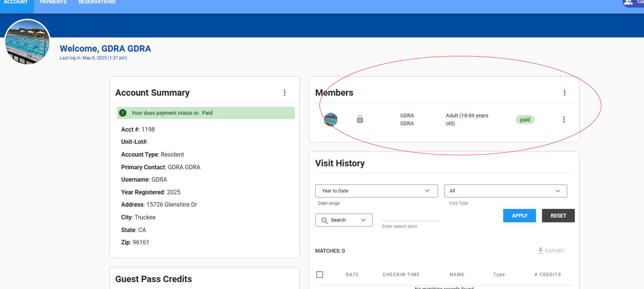Viewport: 644px width, 289px height.
Task: Click the lock icon beside member
Action: pyautogui.click(x=360, y=119)
